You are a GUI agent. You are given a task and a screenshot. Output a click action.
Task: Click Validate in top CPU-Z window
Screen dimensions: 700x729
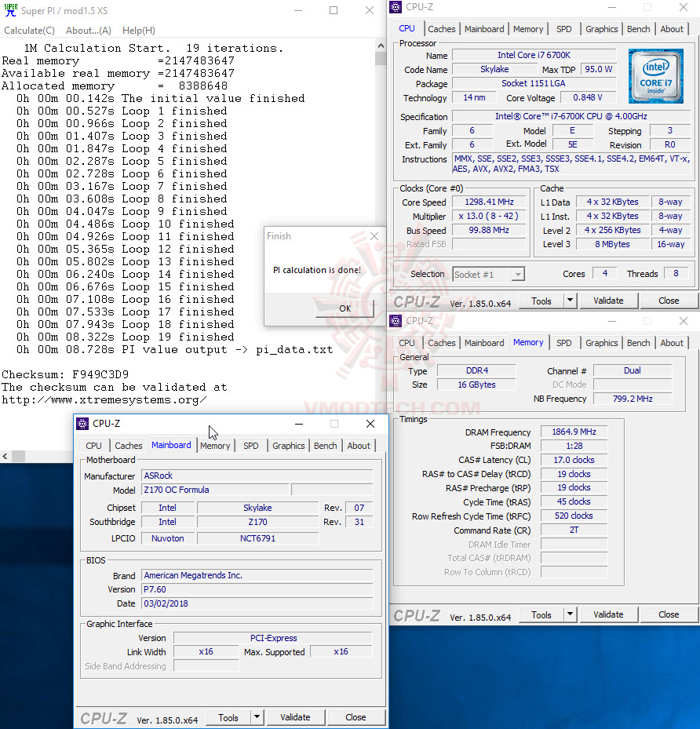[x=608, y=301]
